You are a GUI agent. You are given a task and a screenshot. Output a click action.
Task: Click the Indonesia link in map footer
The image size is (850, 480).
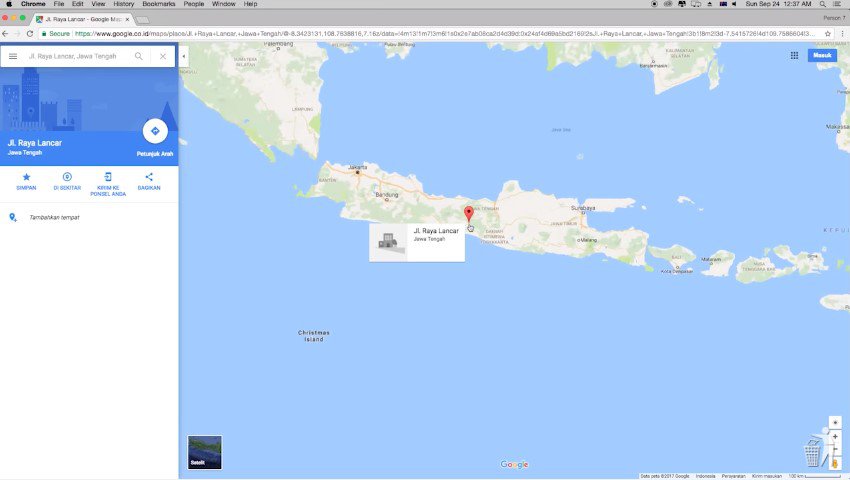coord(705,476)
